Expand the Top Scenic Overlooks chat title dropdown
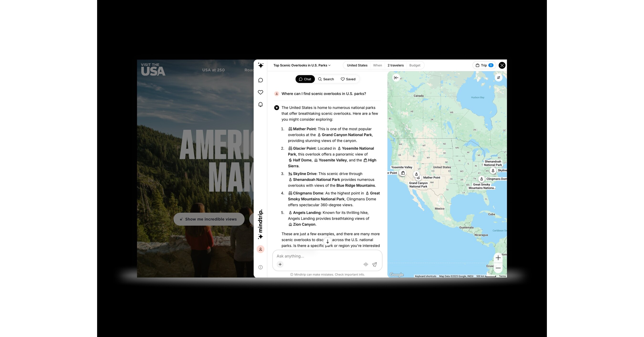Screen dimensions: 644x337 302,65
